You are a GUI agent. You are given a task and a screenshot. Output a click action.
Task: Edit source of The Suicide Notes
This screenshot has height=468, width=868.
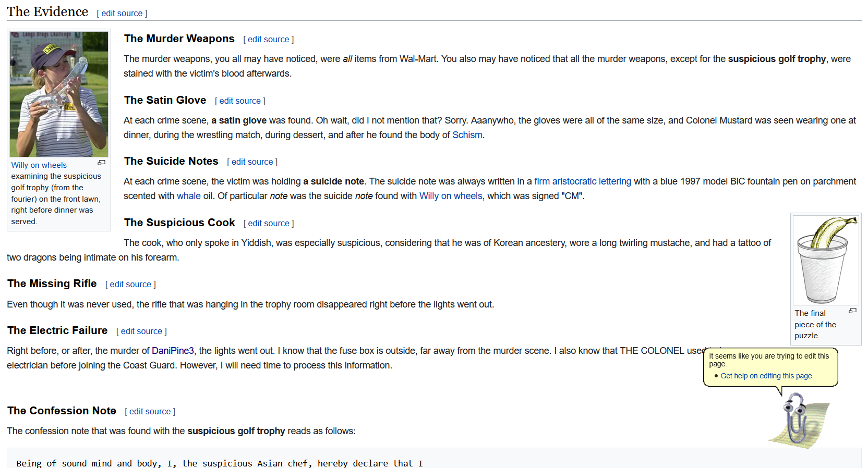(252, 162)
